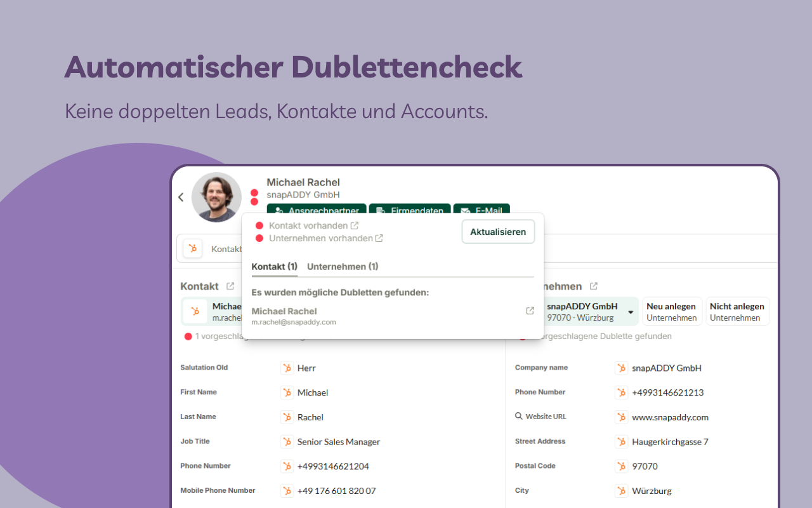This screenshot has height=508, width=812.
Task: Click the Aktualisieren button
Action: pos(498,232)
